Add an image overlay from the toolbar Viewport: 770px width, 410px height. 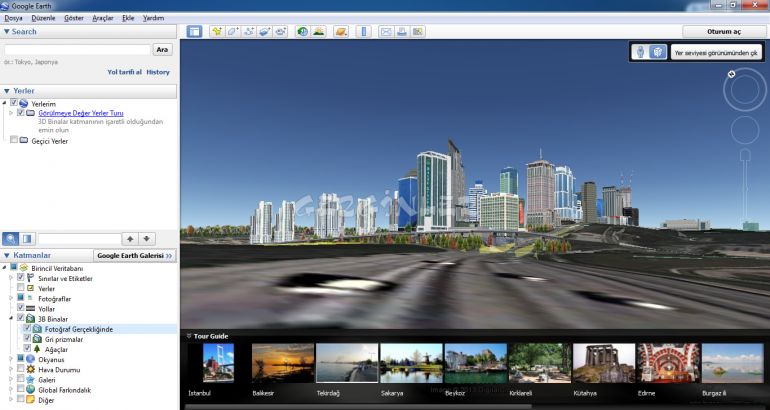[264, 32]
